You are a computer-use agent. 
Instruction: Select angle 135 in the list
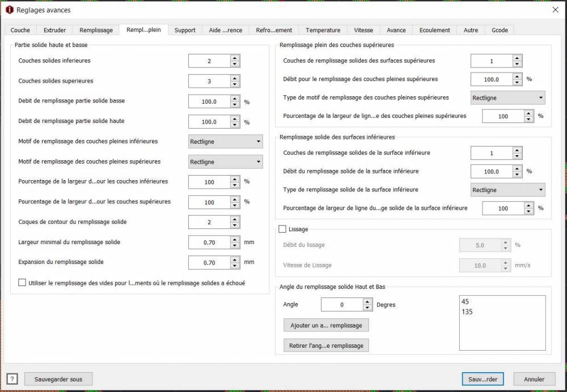click(x=467, y=312)
